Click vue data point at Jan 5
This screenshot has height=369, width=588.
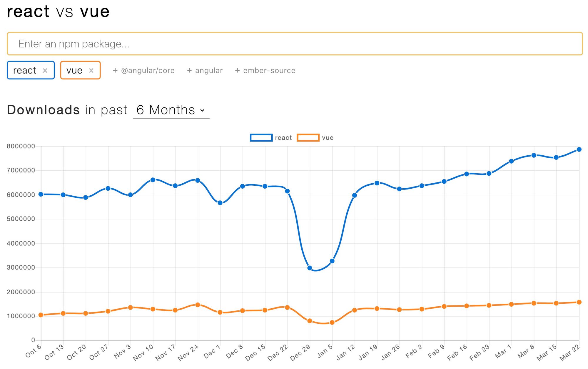[x=332, y=323]
